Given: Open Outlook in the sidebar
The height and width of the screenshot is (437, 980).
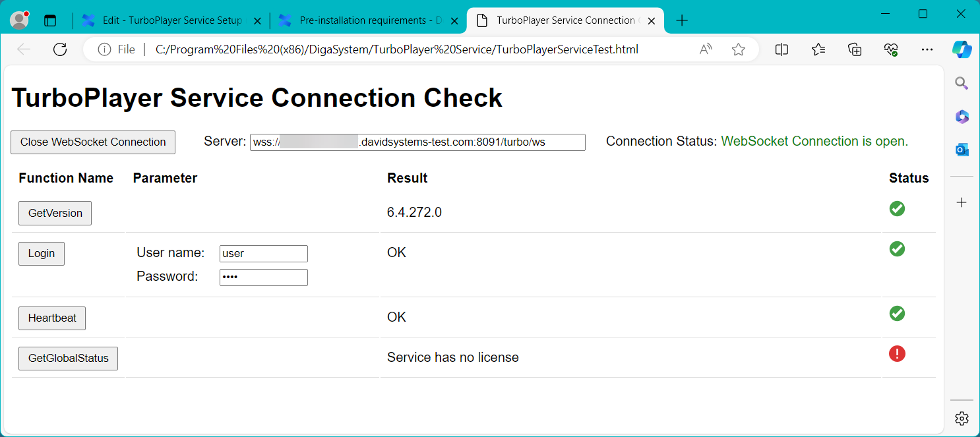Looking at the screenshot, I should point(962,150).
